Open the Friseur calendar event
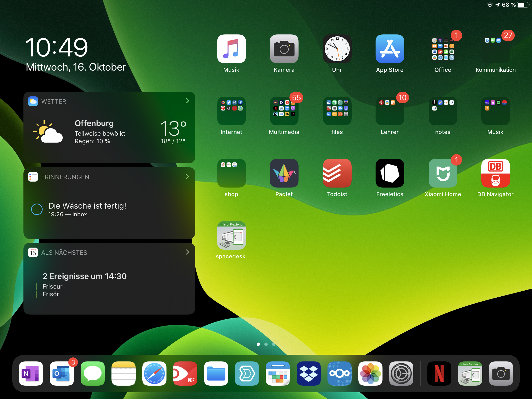532x399 pixels. (x=52, y=286)
